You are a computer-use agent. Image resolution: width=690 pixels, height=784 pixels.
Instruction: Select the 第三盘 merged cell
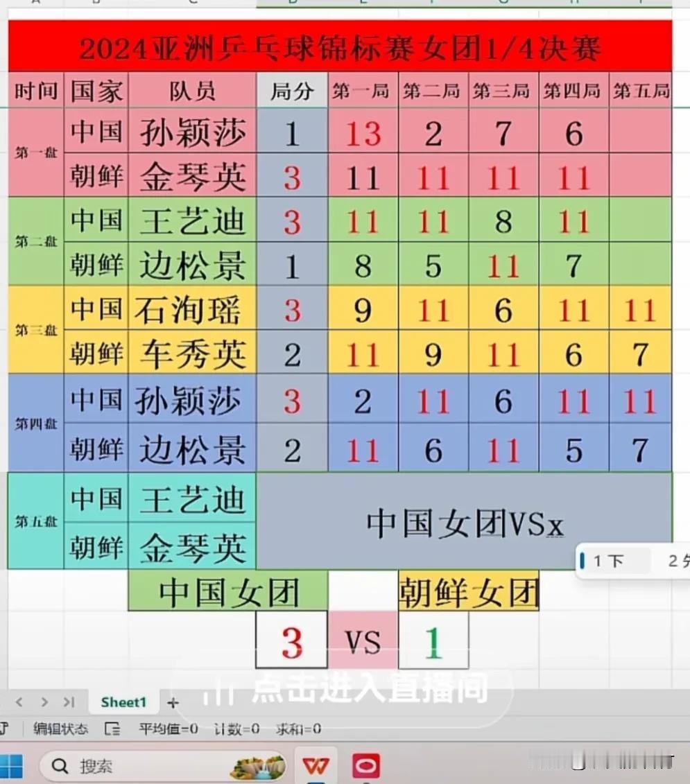tap(36, 330)
